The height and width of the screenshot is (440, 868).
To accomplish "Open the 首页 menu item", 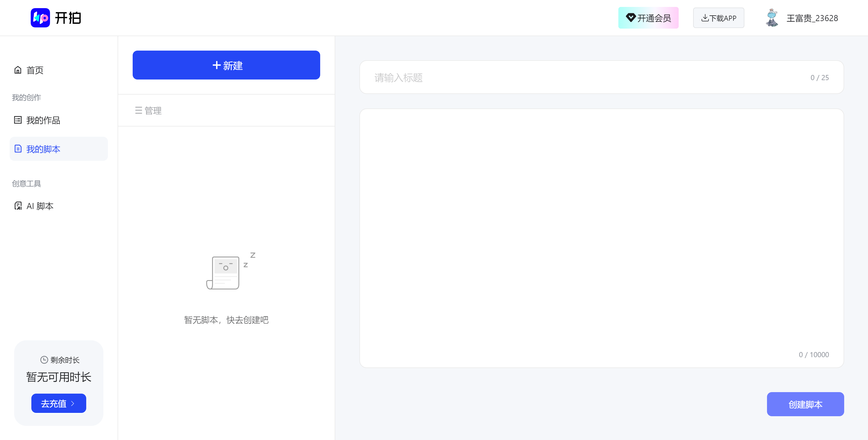I will coord(35,70).
